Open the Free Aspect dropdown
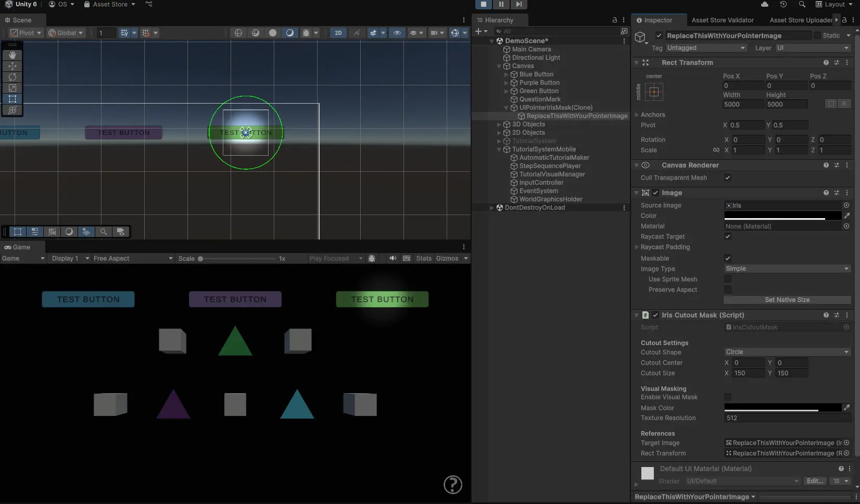Image resolution: width=860 pixels, height=504 pixels. (132, 258)
